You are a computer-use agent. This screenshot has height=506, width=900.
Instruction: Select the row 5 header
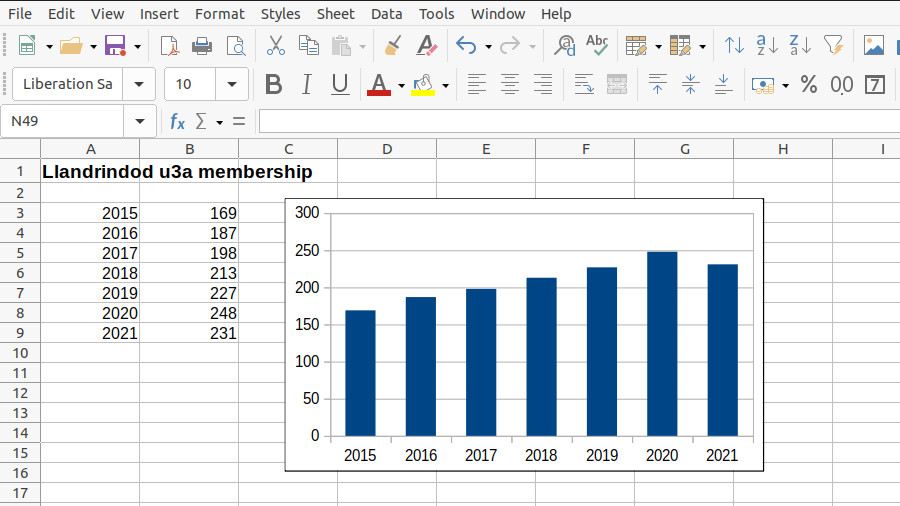pyautogui.click(x=20, y=253)
